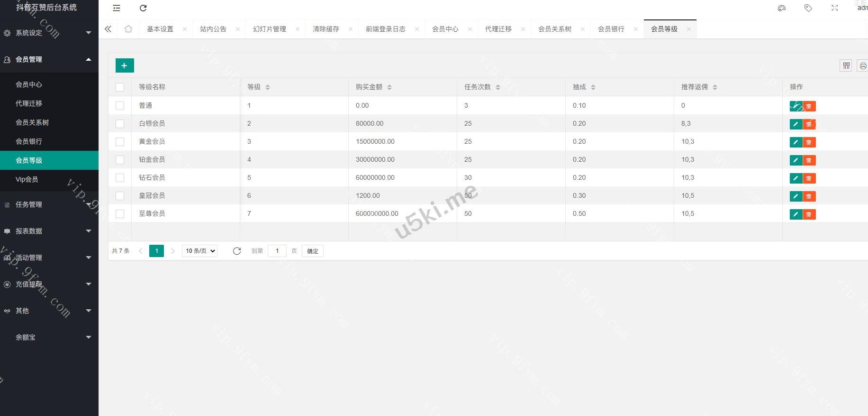Click the page number jump input field
868x416 pixels.
(277, 251)
